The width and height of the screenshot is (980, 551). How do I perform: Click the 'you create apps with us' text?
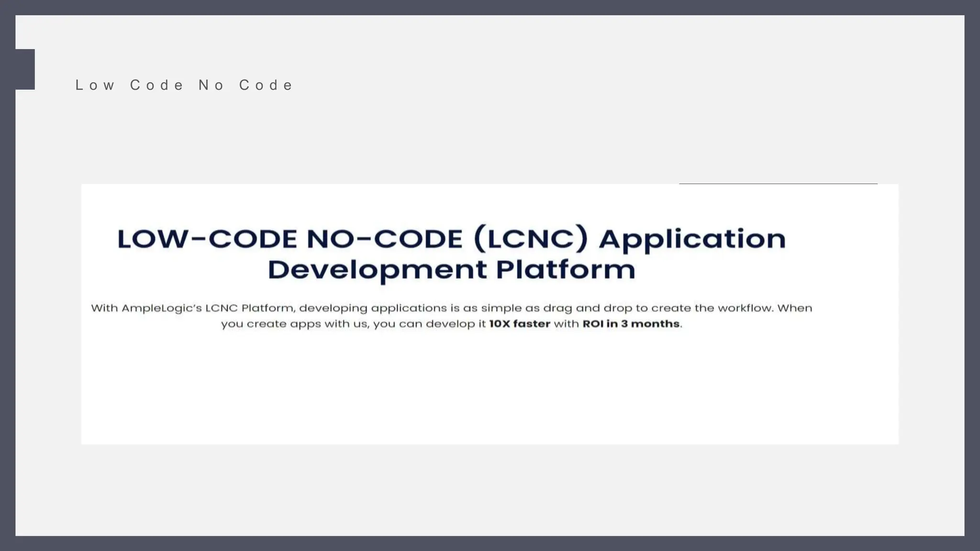click(294, 324)
